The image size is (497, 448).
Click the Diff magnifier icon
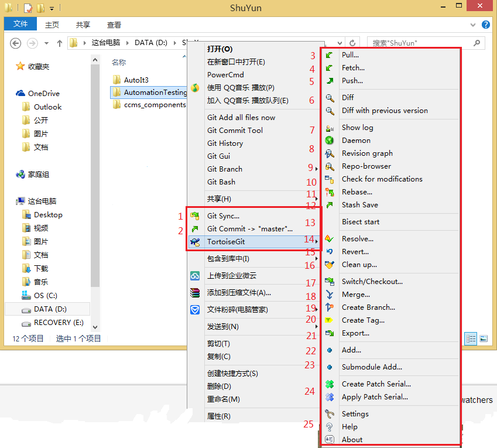pyautogui.click(x=330, y=98)
